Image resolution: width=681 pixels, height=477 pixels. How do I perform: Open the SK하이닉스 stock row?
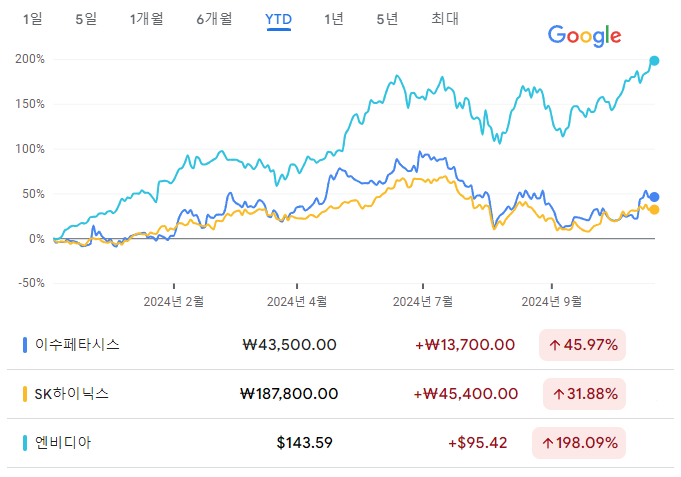tap(340, 394)
